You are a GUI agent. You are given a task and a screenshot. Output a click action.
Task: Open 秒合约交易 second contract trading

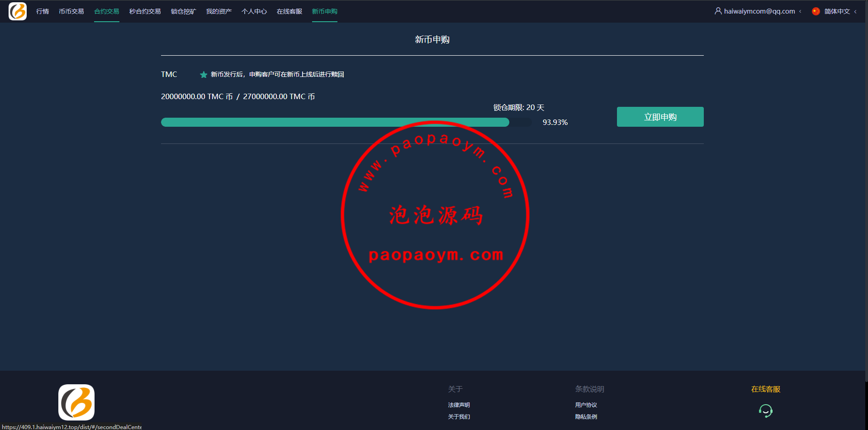(145, 11)
